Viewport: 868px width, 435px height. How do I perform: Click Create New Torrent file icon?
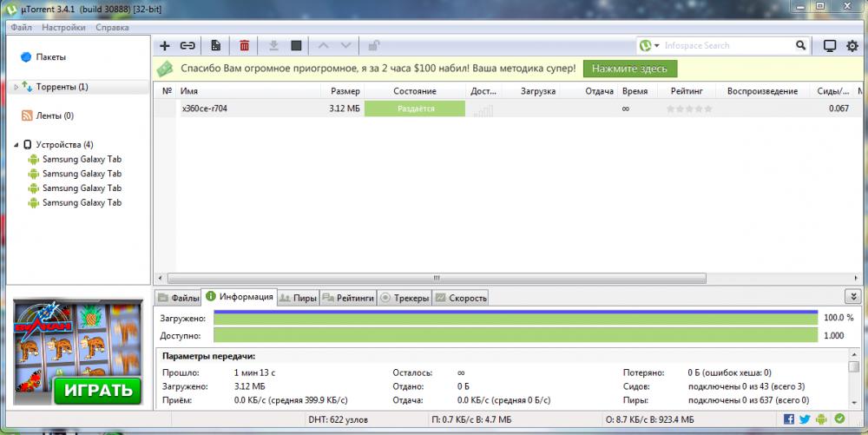pyautogui.click(x=216, y=46)
